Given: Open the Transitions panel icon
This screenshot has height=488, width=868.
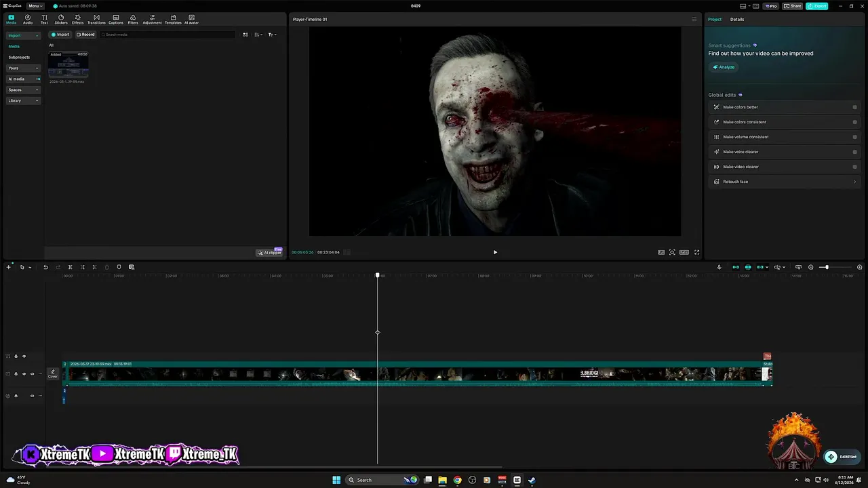Looking at the screenshot, I should coord(96,19).
